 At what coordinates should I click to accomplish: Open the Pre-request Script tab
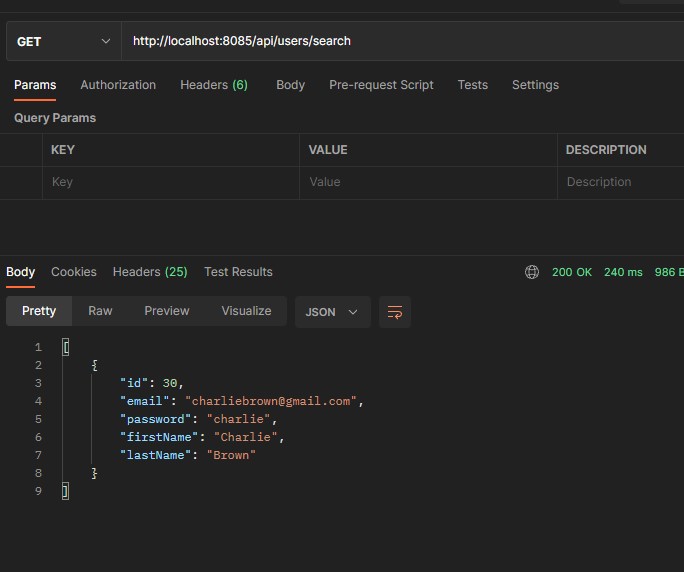tap(381, 85)
